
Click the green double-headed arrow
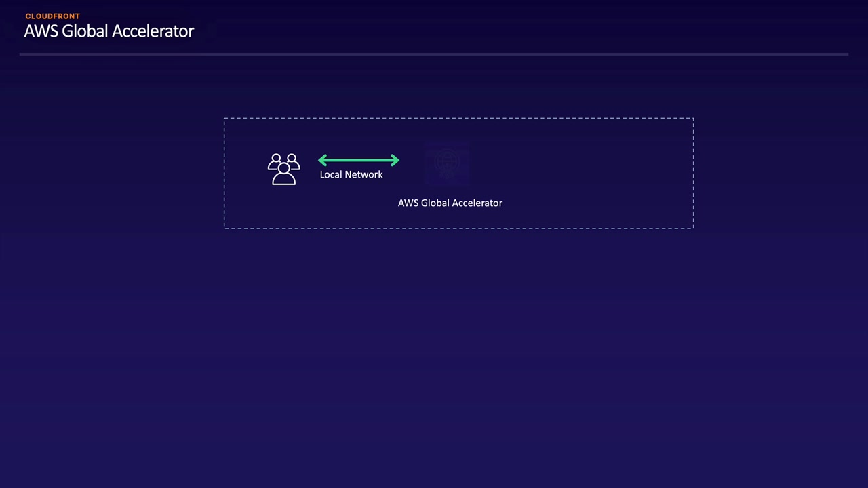359,161
